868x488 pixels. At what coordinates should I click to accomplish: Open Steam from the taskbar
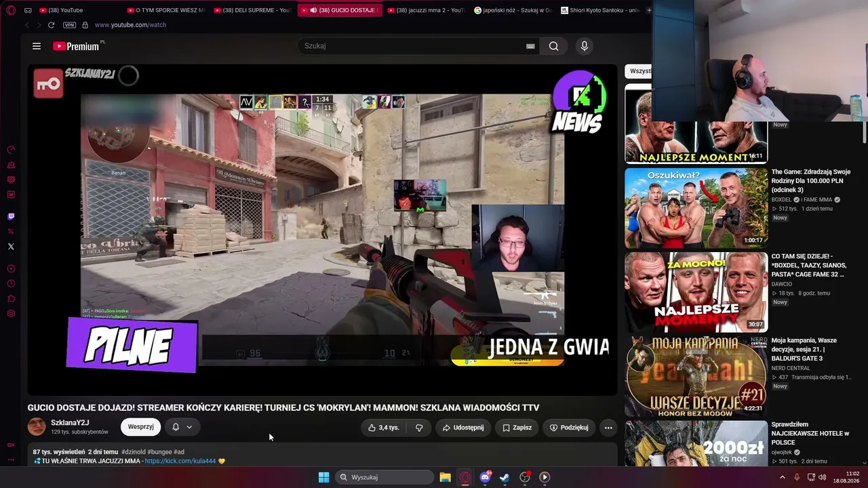[505, 477]
